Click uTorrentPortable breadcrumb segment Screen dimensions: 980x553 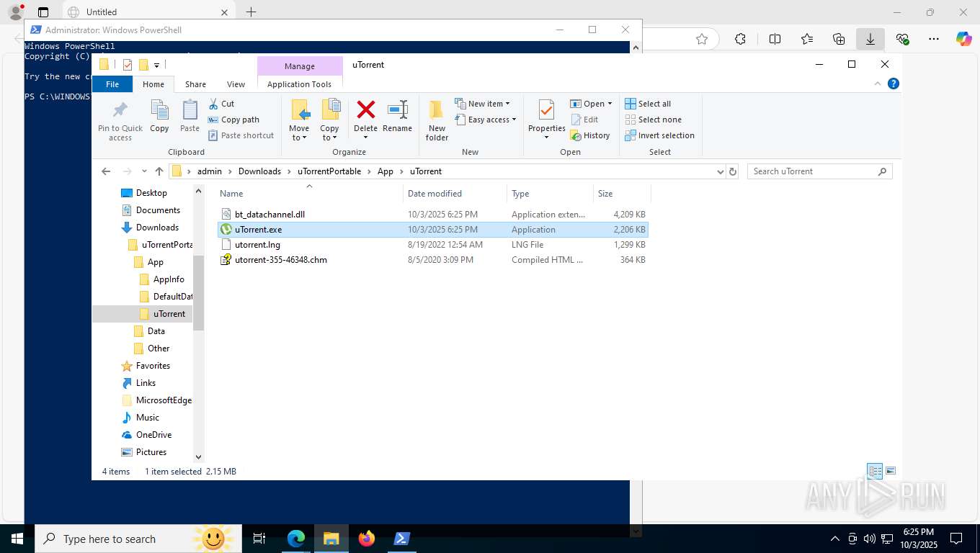[329, 171]
